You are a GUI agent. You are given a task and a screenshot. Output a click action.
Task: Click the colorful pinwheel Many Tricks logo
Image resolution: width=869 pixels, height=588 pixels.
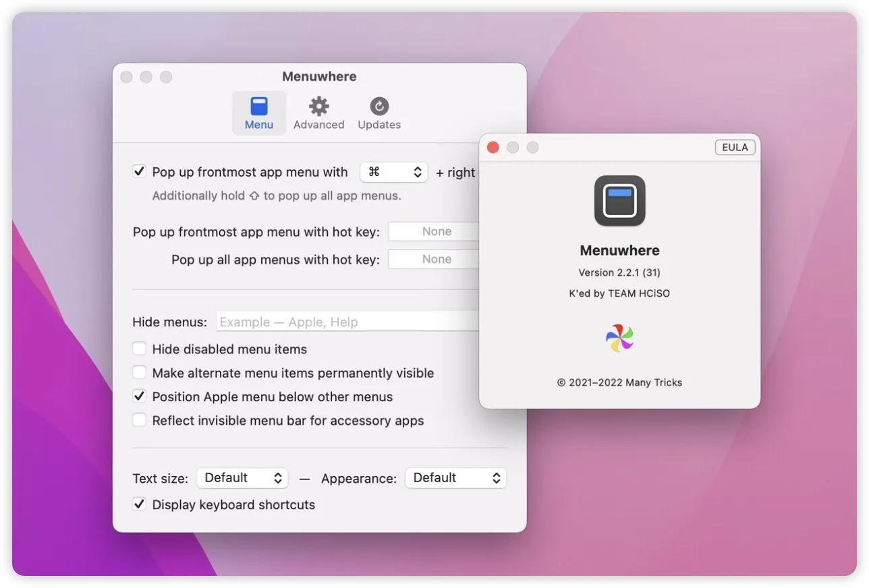click(619, 338)
